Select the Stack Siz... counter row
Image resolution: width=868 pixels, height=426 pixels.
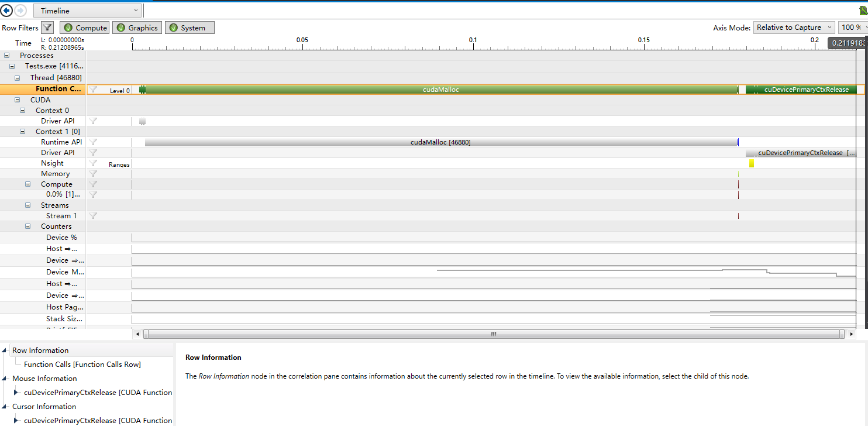point(65,319)
